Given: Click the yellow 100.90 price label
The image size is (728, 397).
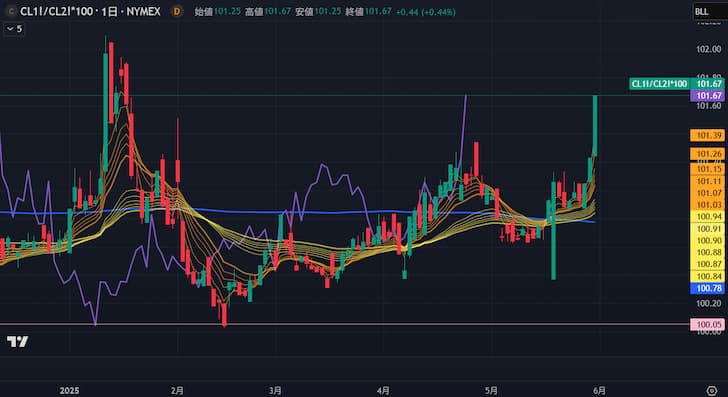Looking at the screenshot, I should [708, 240].
